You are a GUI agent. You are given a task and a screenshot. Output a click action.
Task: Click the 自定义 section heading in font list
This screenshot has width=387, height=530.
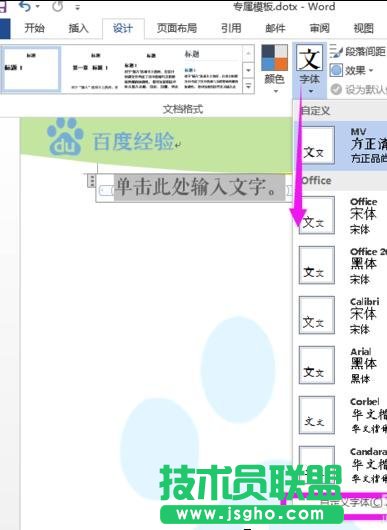[315, 111]
